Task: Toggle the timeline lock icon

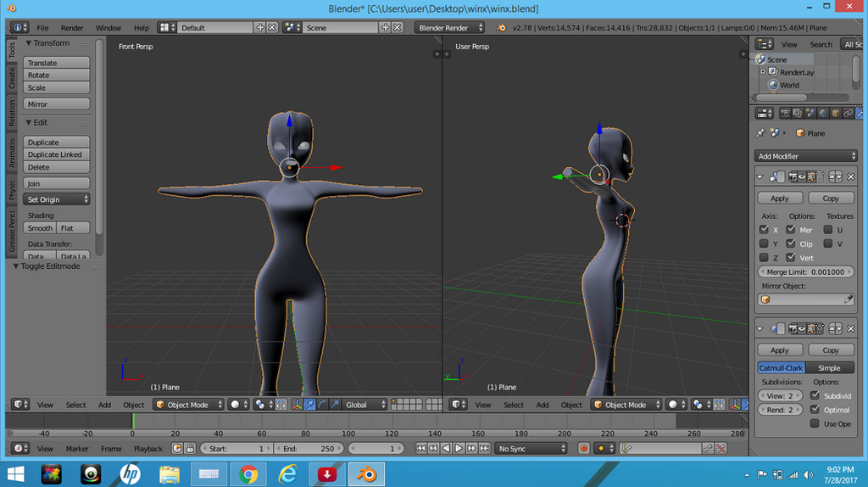Action: click(190, 449)
